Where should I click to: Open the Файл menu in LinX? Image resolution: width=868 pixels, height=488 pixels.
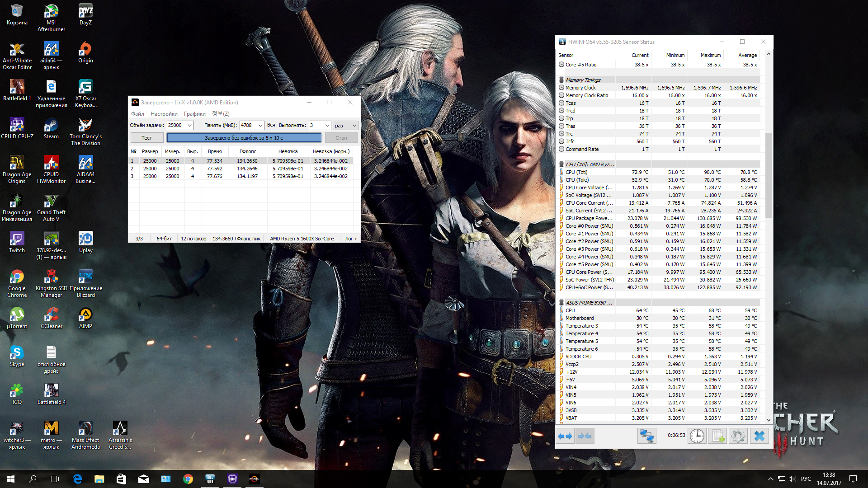click(137, 114)
